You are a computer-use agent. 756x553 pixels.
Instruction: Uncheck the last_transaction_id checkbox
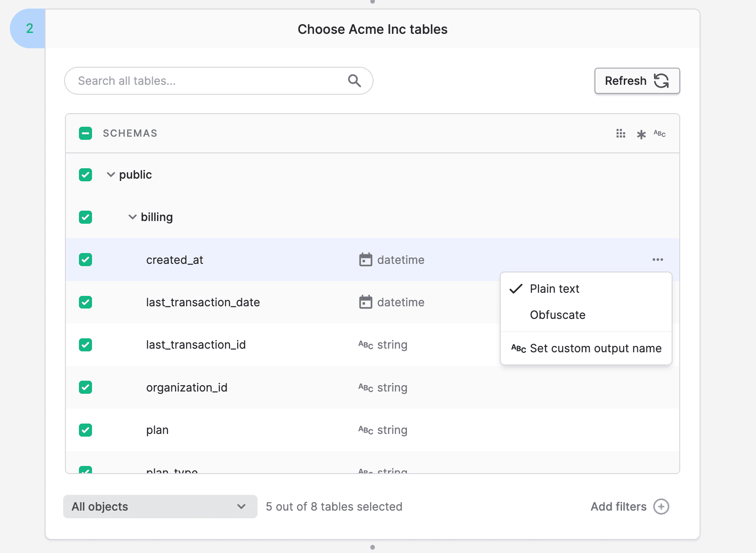coord(85,345)
